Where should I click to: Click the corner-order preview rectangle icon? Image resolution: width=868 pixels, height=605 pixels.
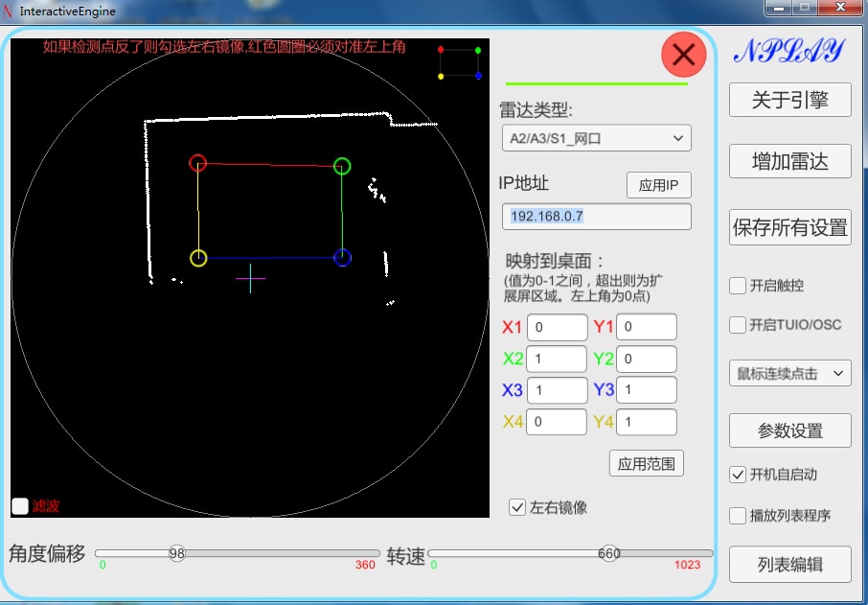460,63
